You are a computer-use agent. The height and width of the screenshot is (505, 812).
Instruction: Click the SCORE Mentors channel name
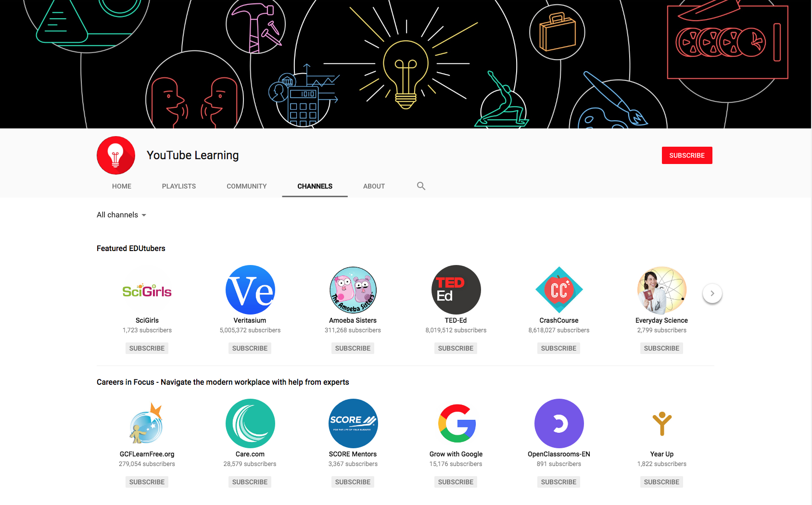click(353, 454)
